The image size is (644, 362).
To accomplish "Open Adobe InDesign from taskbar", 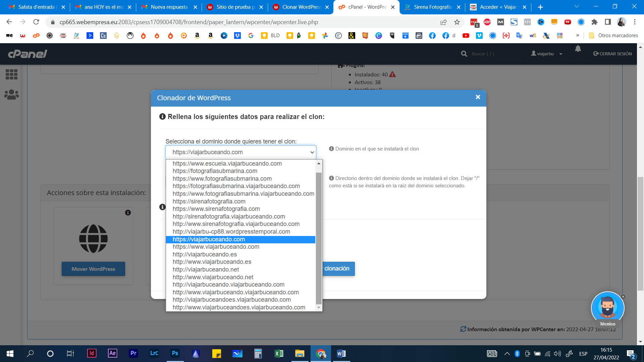I will 92,353.
